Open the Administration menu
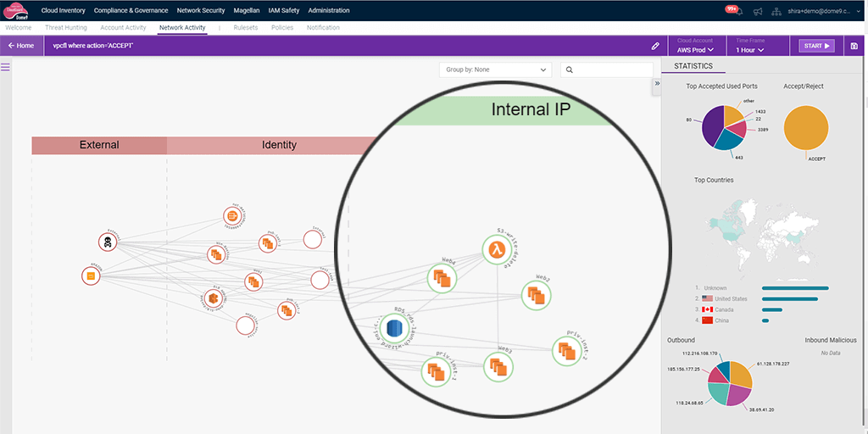868x434 pixels. point(329,10)
